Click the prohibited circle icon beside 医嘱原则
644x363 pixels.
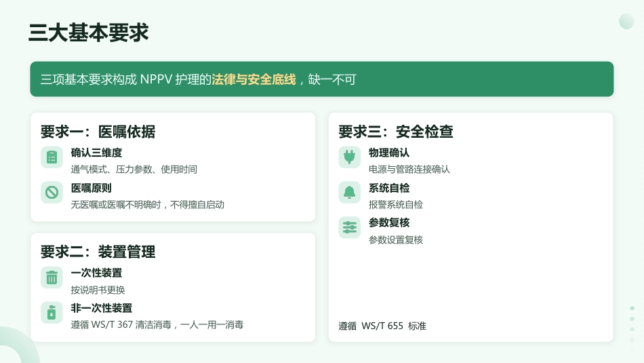[x=52, y=193]
